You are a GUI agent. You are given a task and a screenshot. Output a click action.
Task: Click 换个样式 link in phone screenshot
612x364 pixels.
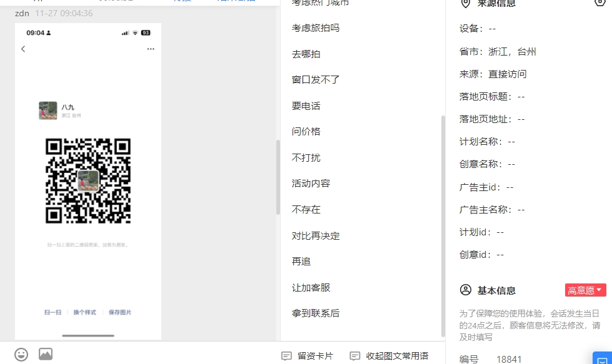[84, 312]
